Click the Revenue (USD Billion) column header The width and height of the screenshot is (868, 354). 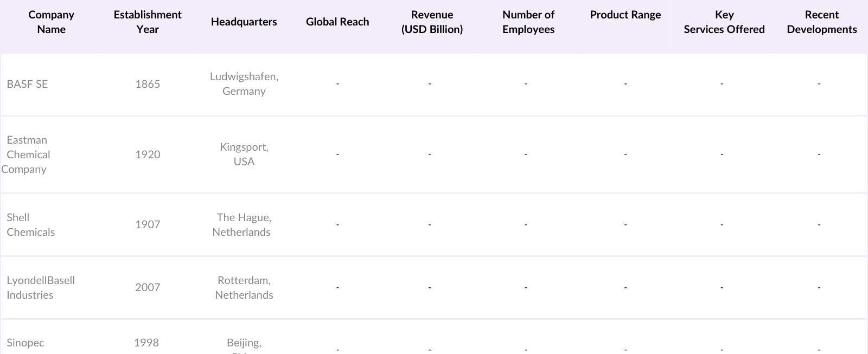(x=432, y=22)
